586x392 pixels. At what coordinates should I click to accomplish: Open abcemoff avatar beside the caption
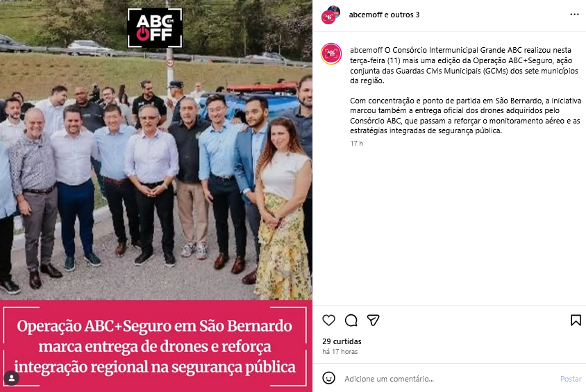[x=331, y=53]
